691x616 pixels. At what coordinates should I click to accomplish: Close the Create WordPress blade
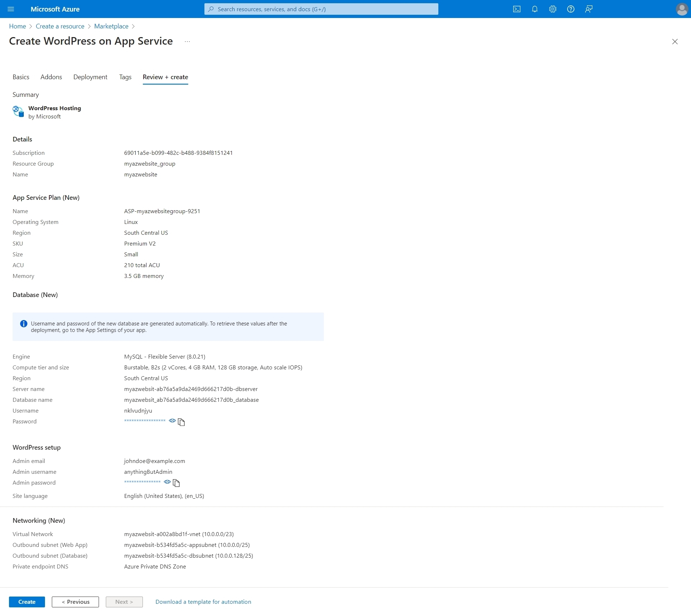coord(675,41)
